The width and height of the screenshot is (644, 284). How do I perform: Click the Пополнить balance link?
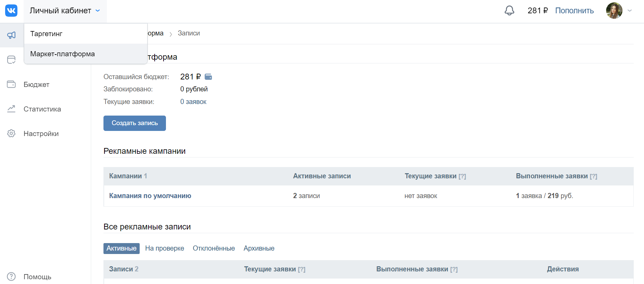pyautogui.click(x=574, y=11)
